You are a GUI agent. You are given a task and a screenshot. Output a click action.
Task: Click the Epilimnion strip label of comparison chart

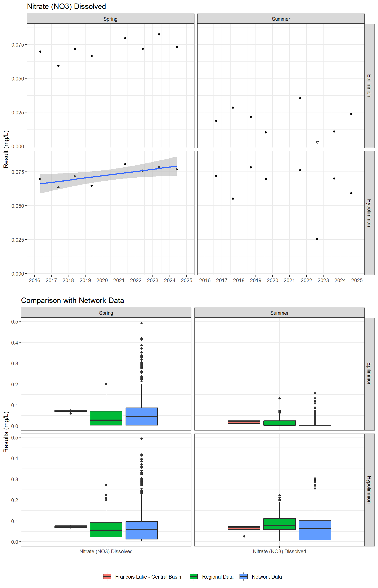[x=369, y=374]
